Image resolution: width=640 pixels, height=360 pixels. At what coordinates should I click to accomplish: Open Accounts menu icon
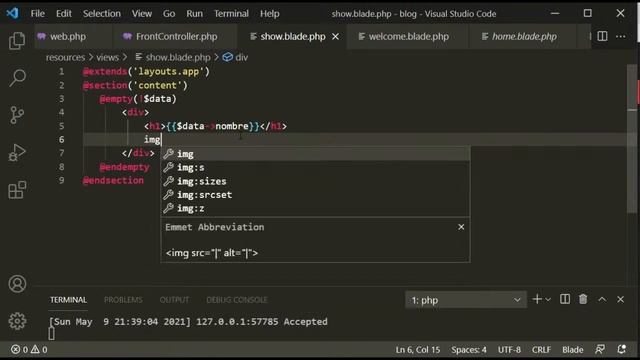[x=17, y=284]
